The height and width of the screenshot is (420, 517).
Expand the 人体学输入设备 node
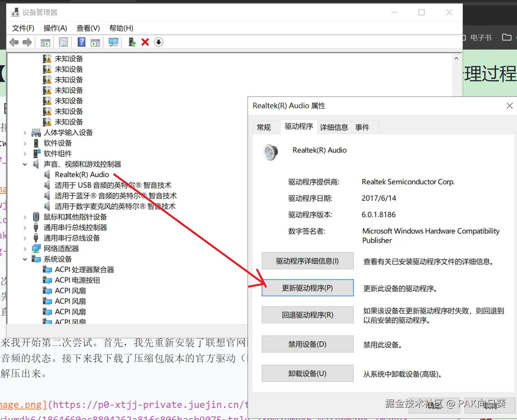25,133
